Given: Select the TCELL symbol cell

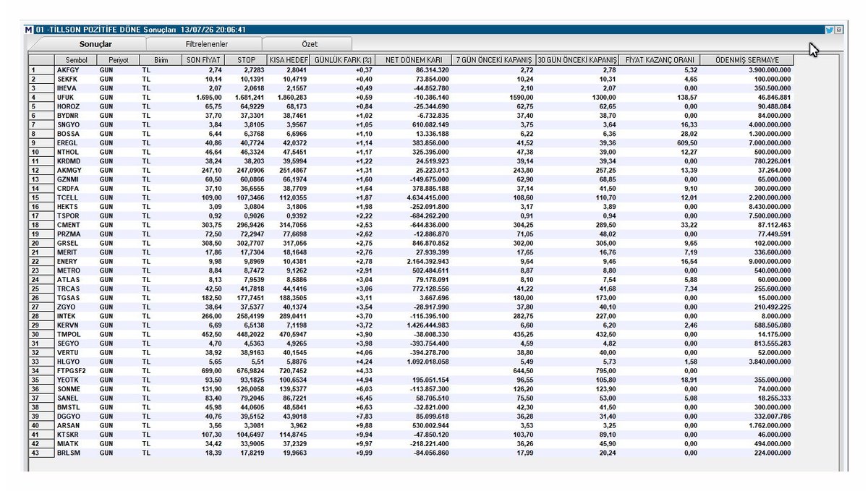Looking at the screenshot, I should click(76, 197).
